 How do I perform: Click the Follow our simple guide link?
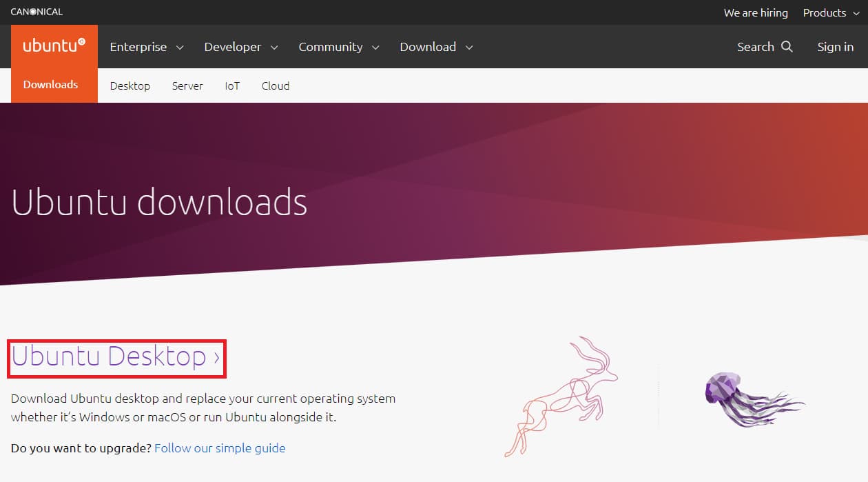click(x=220, y=448)
